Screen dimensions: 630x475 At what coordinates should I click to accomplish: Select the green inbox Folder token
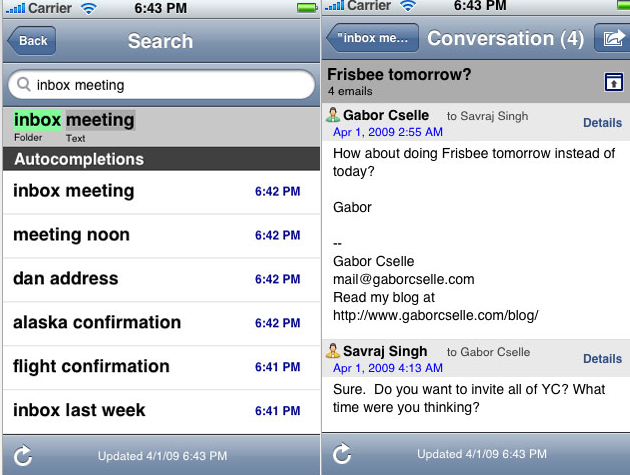click(x=37, y=120)
